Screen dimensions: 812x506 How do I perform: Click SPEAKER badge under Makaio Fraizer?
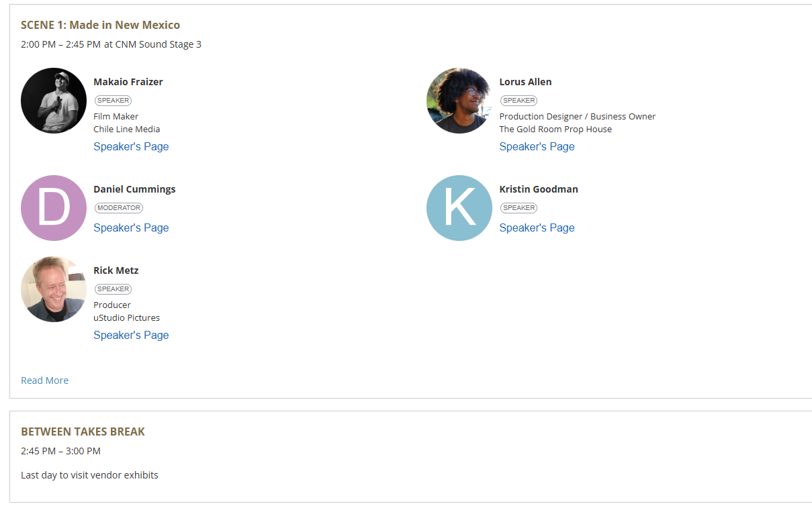pyautogui.click(x=113, y=101)
